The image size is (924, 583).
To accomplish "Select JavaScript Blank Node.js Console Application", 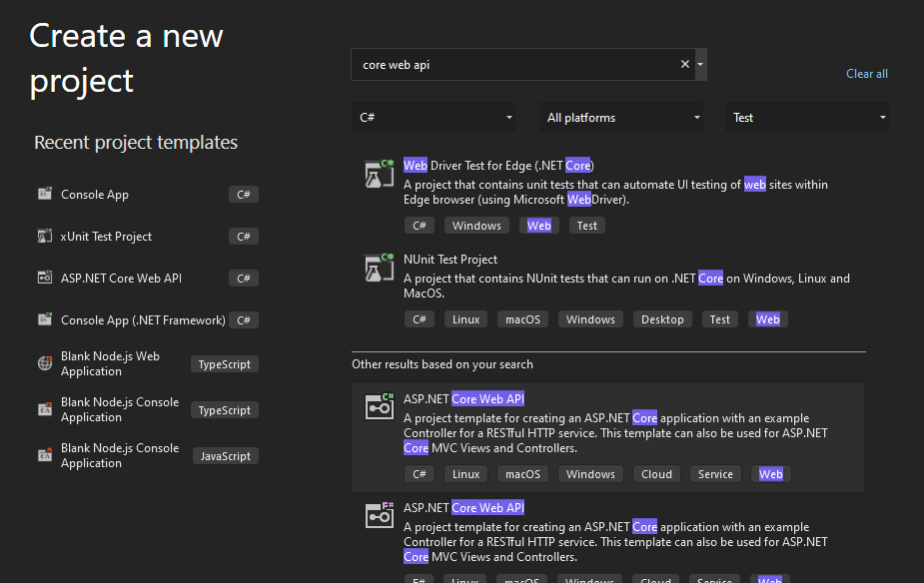I will point(120,456).
